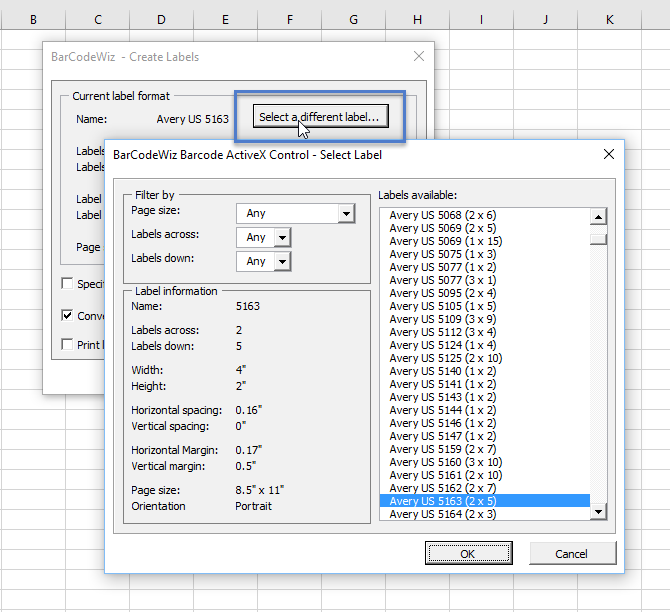Select column K header in spreadsheet
The width and height of the screenshot is (670, 612).
[x=610, y=20]
